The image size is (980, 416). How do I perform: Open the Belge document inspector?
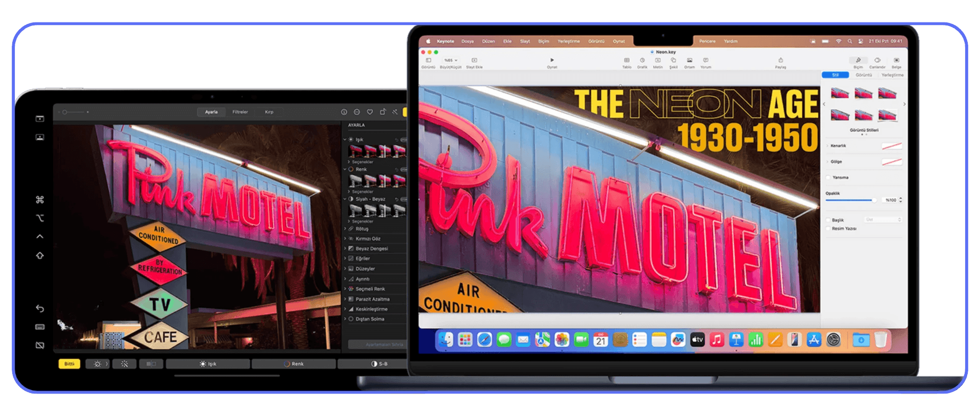[x=896, y=60]
